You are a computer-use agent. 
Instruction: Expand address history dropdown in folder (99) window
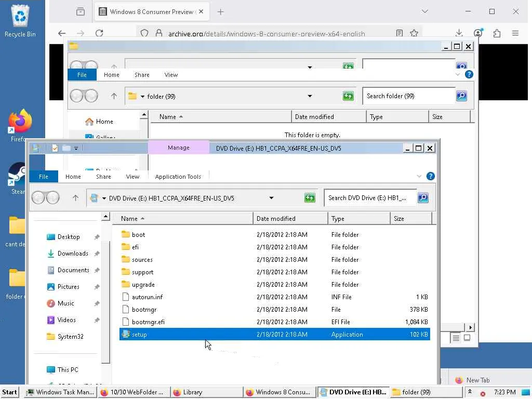pos(310,96)
